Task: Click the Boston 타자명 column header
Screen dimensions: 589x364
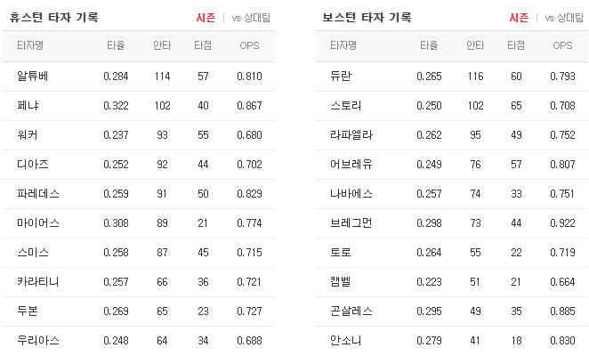Action: [343, 45]
